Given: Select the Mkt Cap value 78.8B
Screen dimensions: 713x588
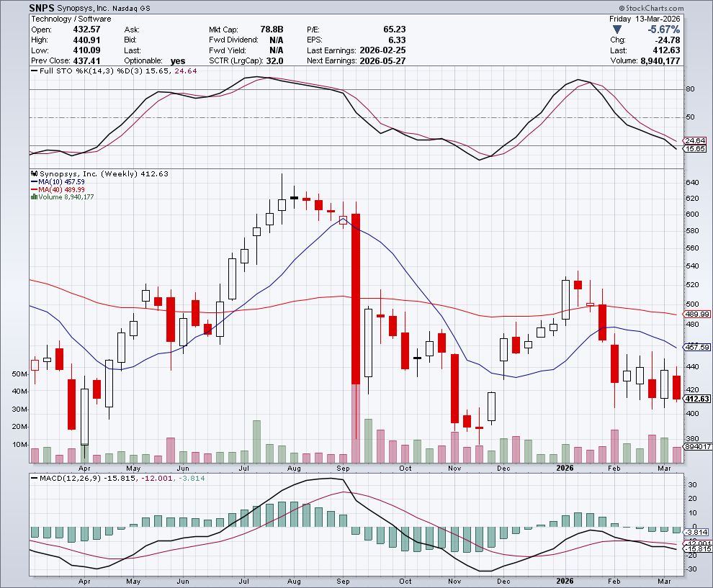Looking at the screenshot, I should (x=272, y=30).
